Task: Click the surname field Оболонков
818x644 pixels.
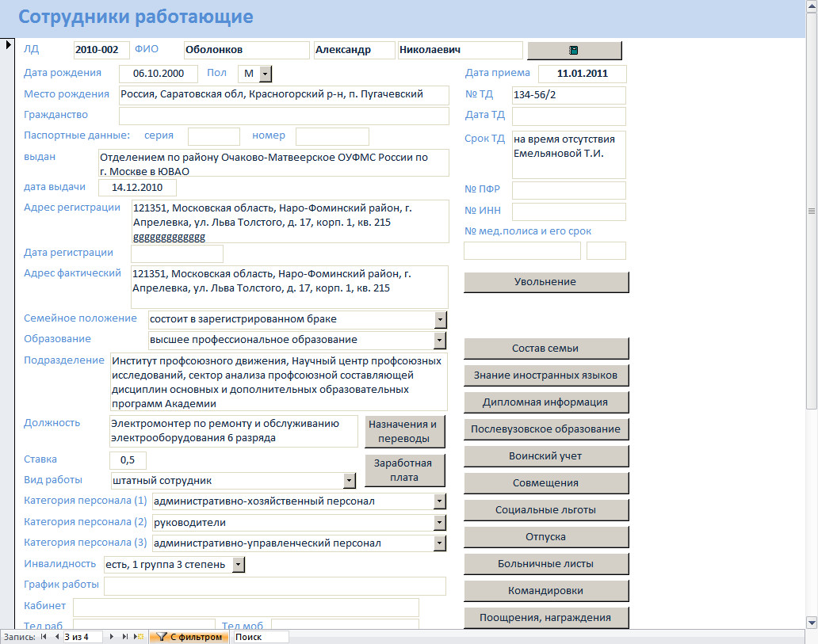Action: [x=247, y=50]
